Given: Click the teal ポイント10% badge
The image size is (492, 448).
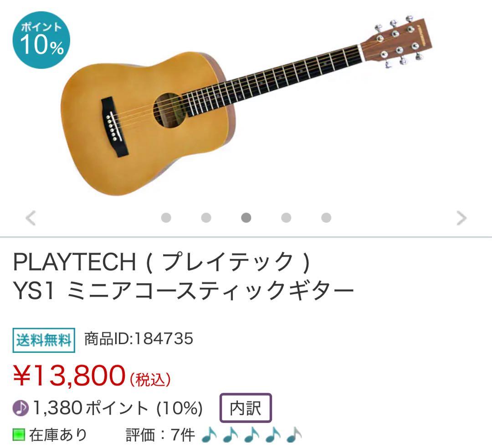Looking at the screenshot, I should tap(43, 41).
